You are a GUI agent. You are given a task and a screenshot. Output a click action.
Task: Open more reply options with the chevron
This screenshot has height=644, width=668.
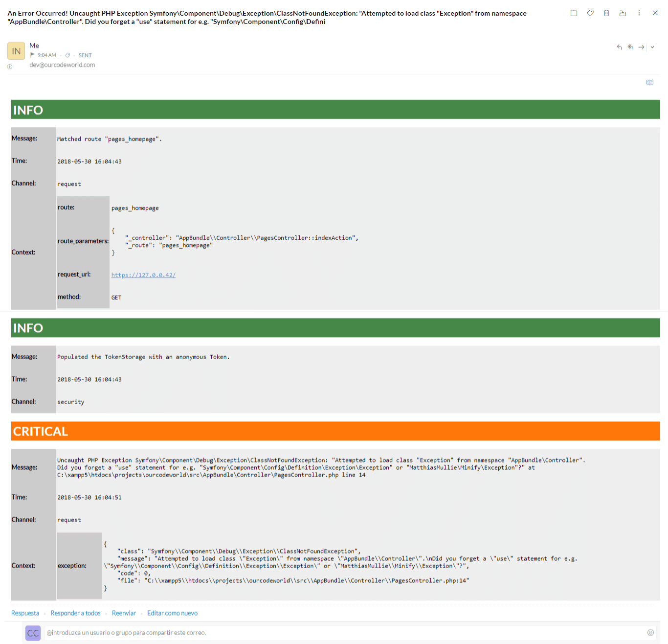point(652,47)
